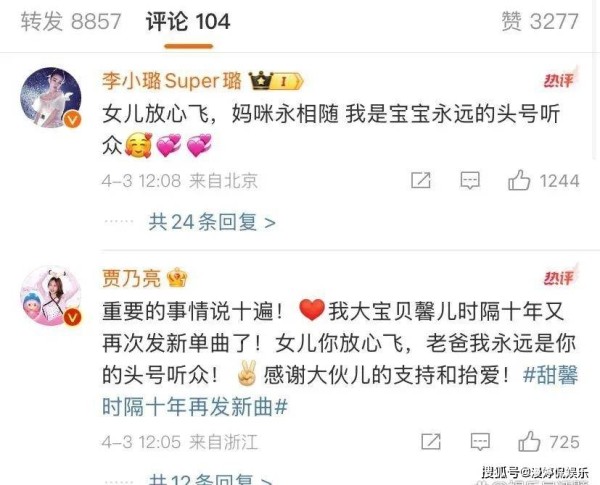Screen dimensions: 600x485
Task: Tap the 热评 label on 贾乃亮's comment
Action: [560, 277]
